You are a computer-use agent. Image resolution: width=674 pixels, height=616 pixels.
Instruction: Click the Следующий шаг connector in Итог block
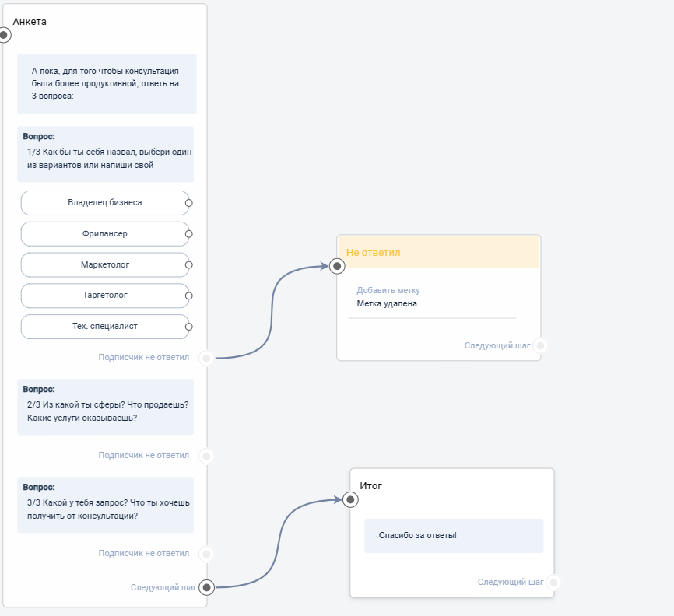pos(553,582)
